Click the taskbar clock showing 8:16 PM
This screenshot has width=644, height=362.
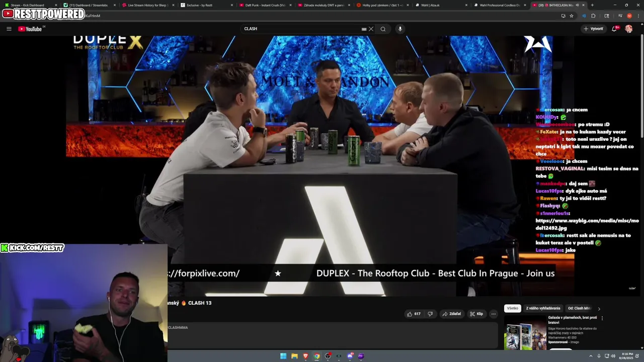point(627,356)
